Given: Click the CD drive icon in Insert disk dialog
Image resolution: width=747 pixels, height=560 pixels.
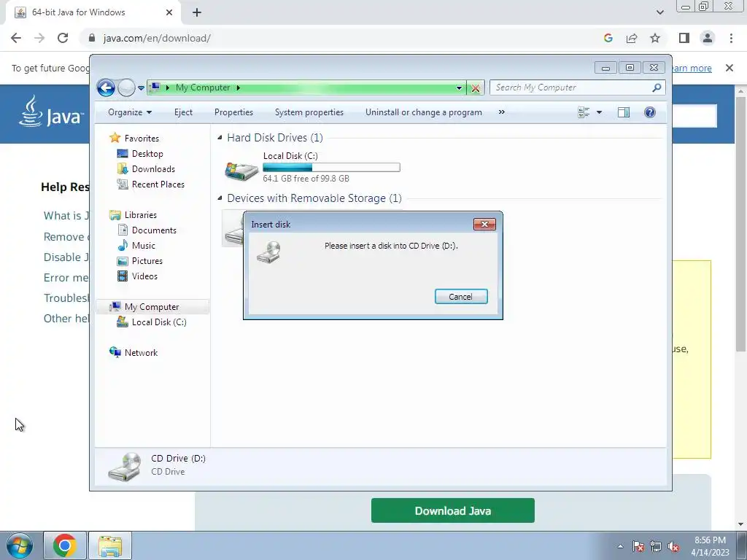Looking at the screenshot, I should pos(269,252).
